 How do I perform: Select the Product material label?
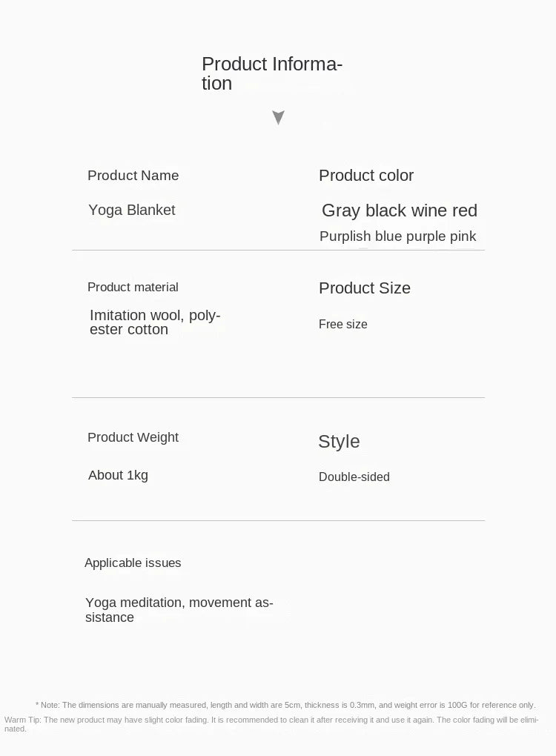pyautogui.click(x=133, y=288)
